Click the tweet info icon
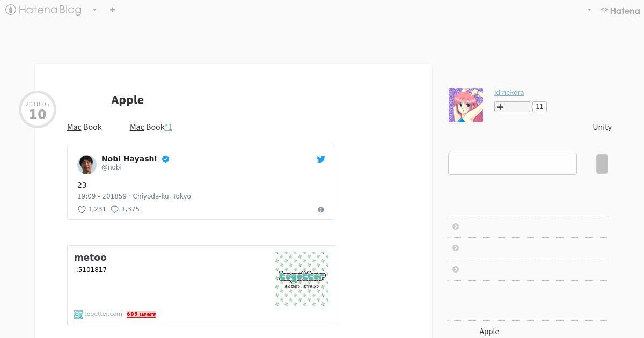The height and width of the screenshot is (338, 644). [x=321, y=210]
